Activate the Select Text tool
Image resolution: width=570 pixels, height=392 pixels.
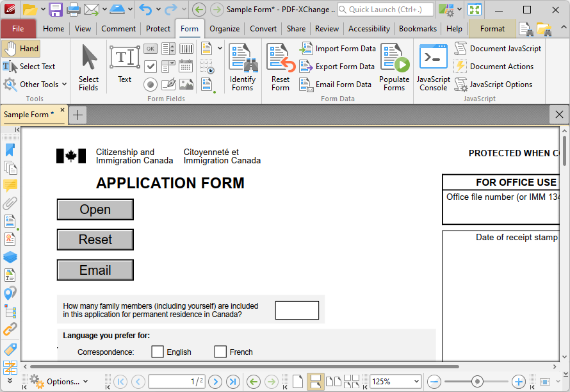click(29, 67)
